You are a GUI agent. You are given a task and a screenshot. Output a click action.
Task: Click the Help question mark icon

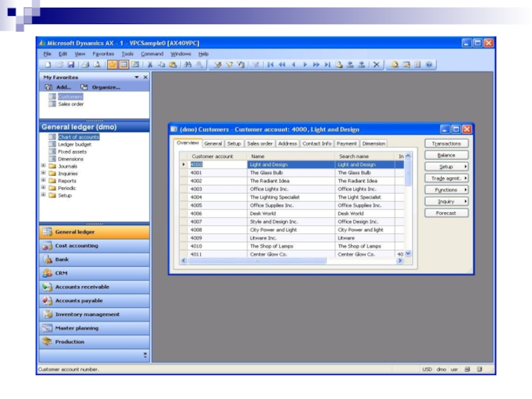[x=429, y=65]
